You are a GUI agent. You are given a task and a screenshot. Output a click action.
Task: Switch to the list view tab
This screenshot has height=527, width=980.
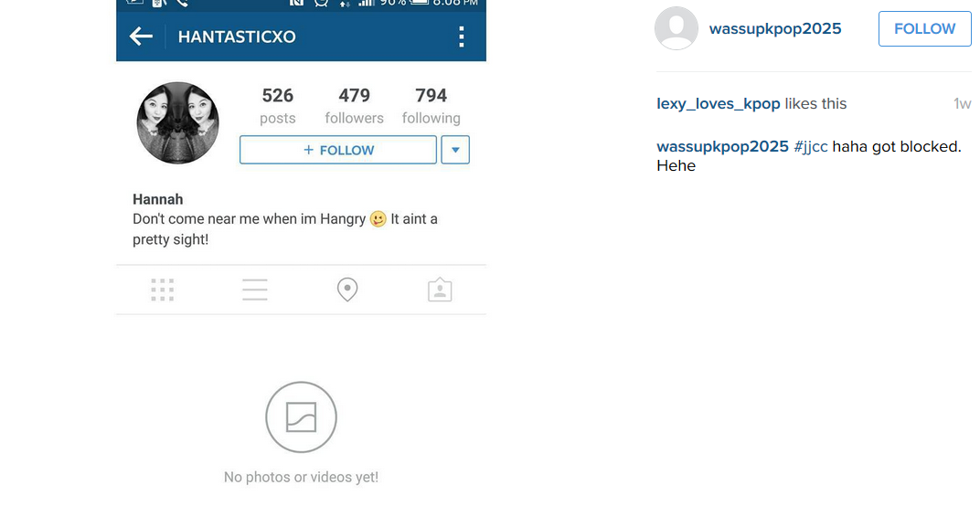point(255,290)
